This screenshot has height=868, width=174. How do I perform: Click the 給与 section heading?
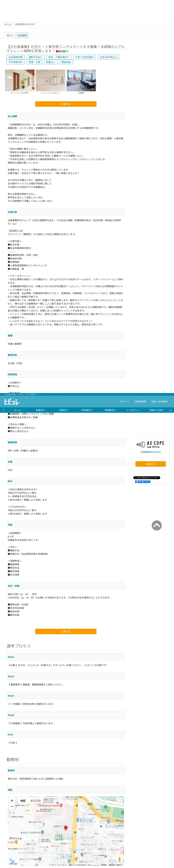(10, 481)
